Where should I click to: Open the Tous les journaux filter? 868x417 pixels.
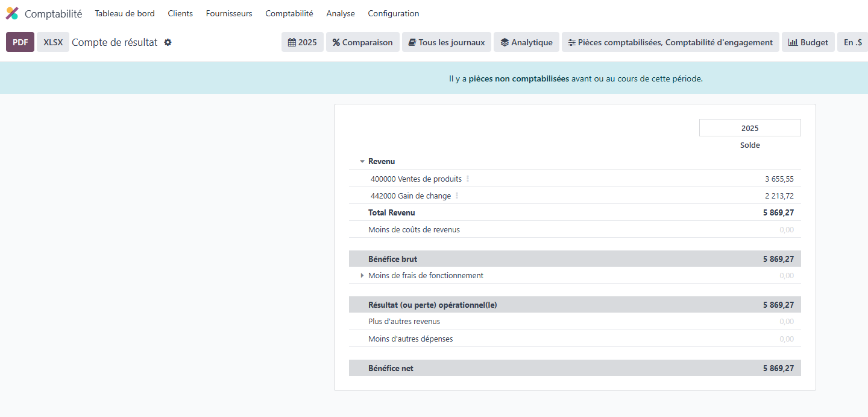[x=447, y=42]
